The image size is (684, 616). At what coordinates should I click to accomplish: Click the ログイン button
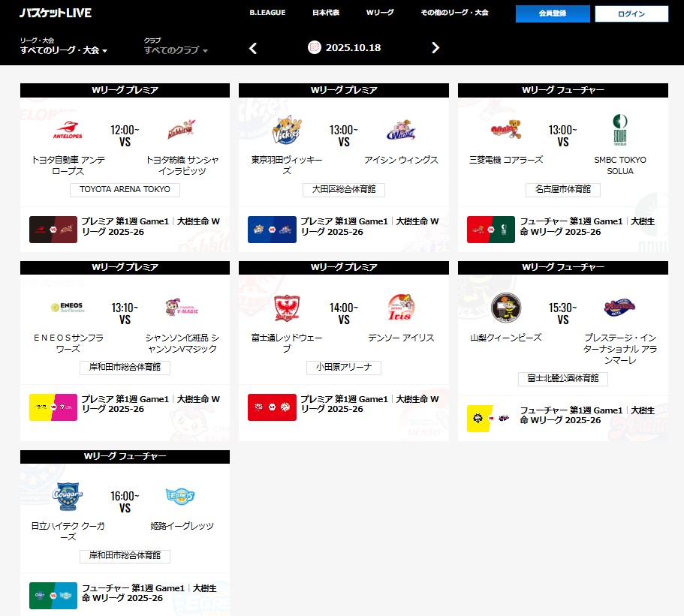(x=631, y=14)
